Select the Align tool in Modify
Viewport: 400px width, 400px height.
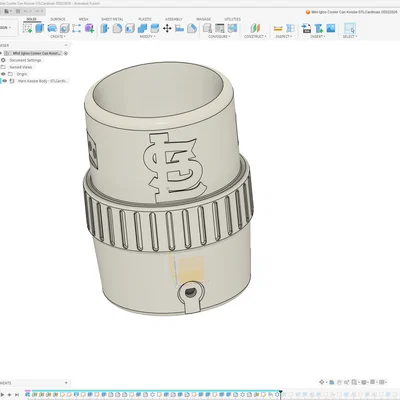coord(179,28)
